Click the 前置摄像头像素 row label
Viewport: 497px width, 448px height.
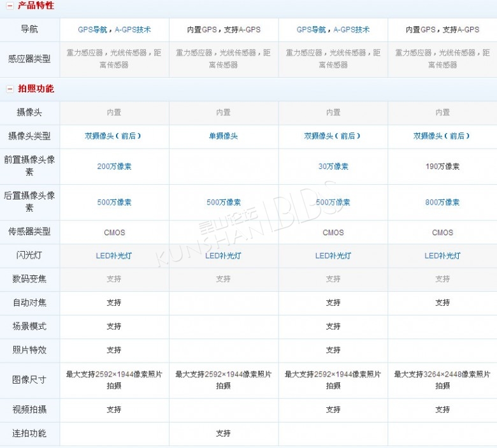29,166
